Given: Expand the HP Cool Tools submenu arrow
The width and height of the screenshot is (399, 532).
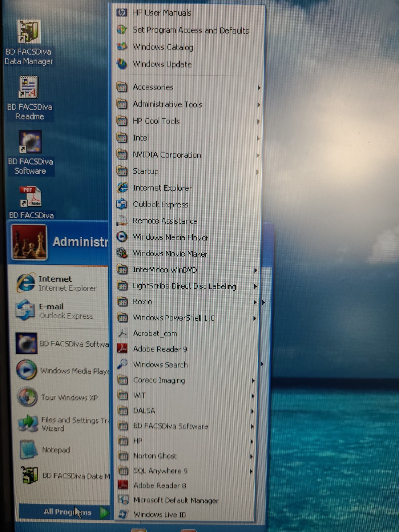Looking at the screenshot, I should [258, 122].
